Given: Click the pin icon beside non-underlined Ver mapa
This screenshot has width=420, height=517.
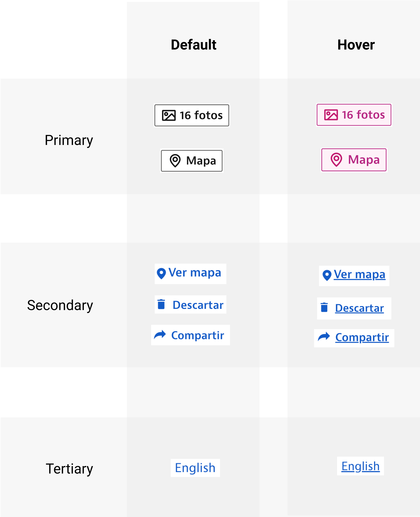Looking at the screenshot, I should pos(161,273).
